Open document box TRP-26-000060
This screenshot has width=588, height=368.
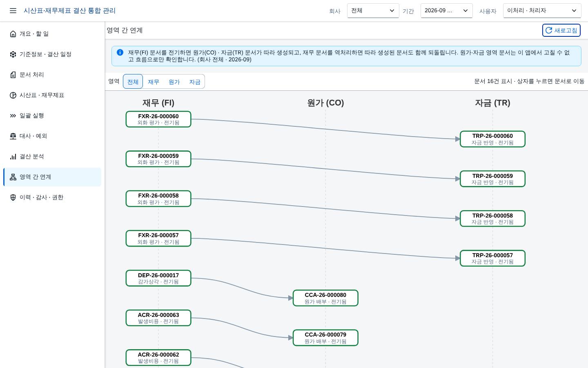click(x=492, y=139)
